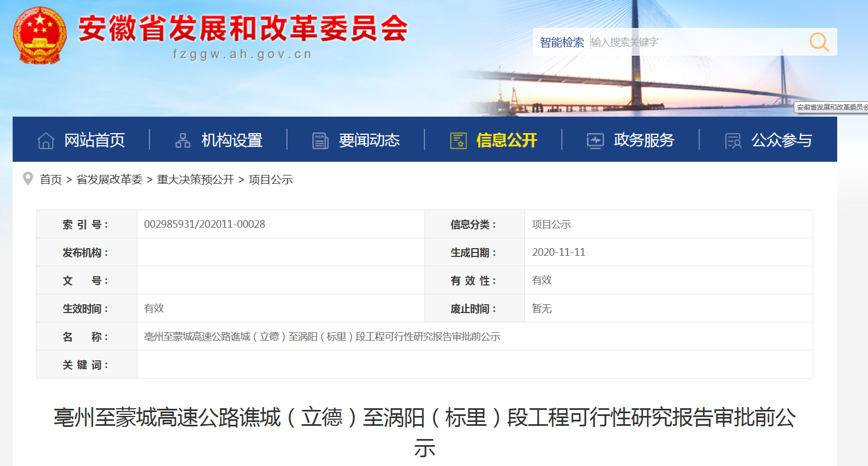Click the national emblem logo
Viewport: 868px width, 466px height.
40,35
